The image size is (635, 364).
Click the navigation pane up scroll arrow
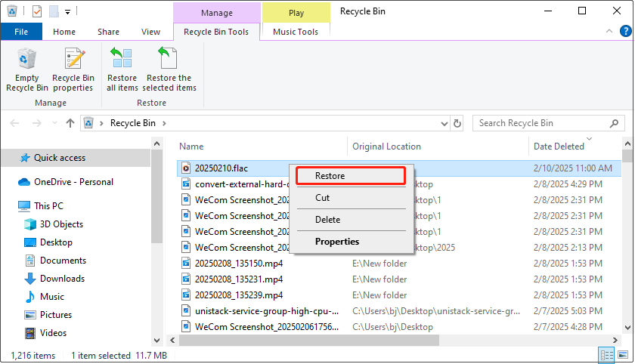(x=156, y=143)
